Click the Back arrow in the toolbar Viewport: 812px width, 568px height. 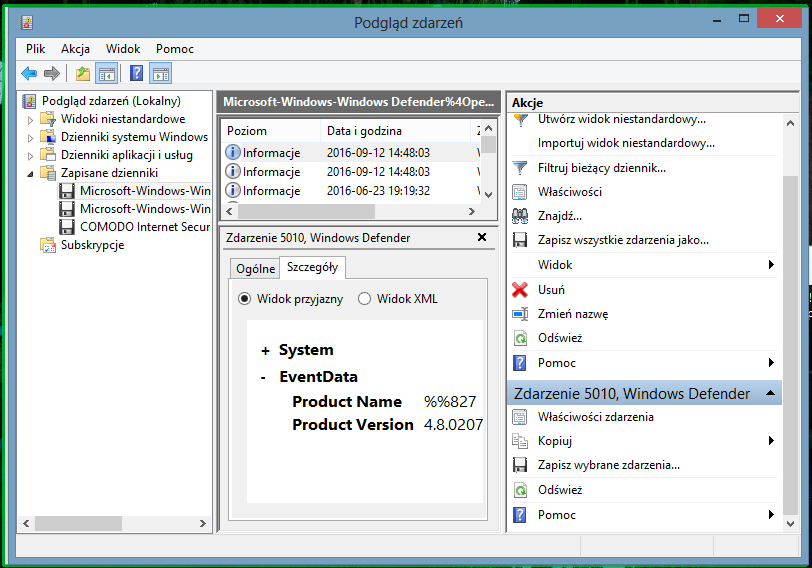[x=29, y=73]
